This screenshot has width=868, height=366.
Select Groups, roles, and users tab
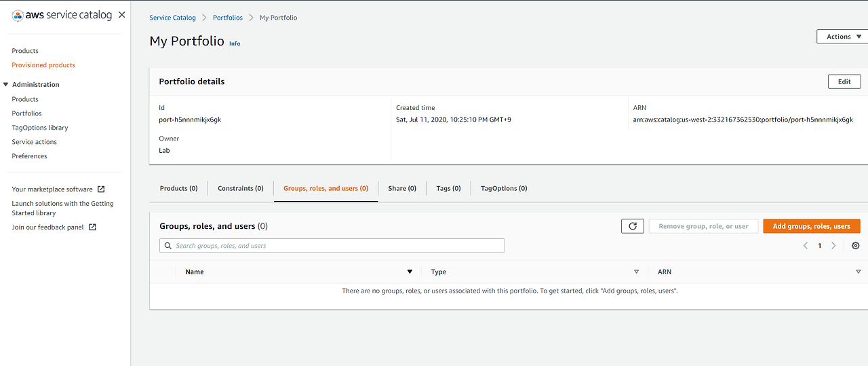[x=325, y=189]
